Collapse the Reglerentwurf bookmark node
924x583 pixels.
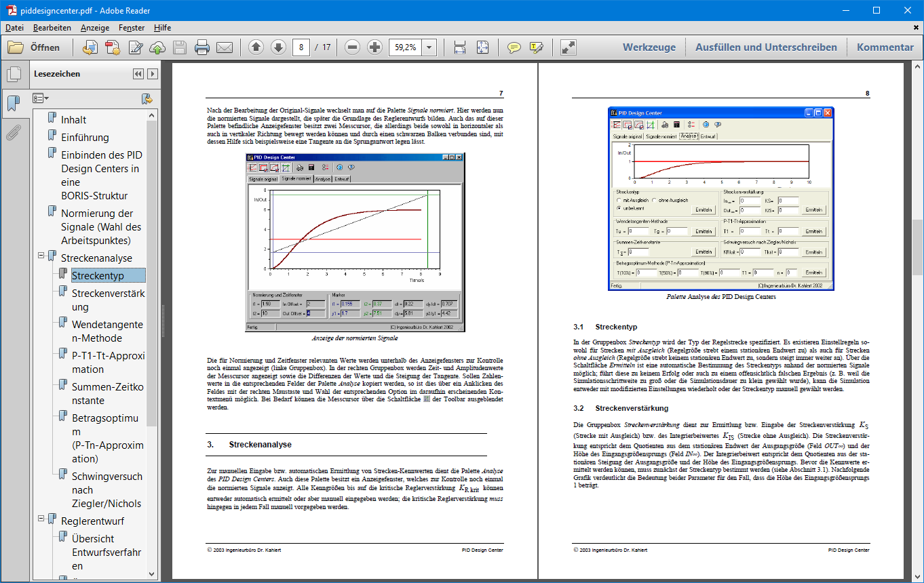pyautogui.click(x=41, y=519)
